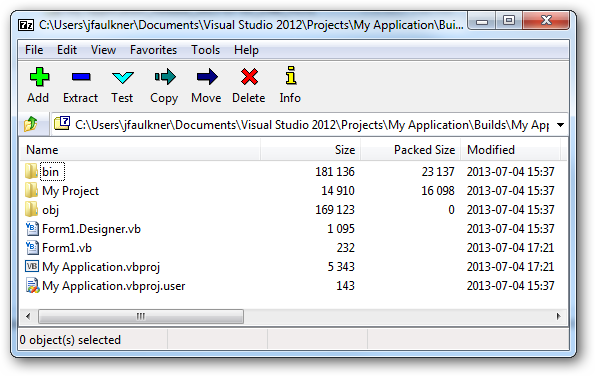Screen dimensions: 595x376
Task: Click the green Add plus icon
Action: coord(39,77)
